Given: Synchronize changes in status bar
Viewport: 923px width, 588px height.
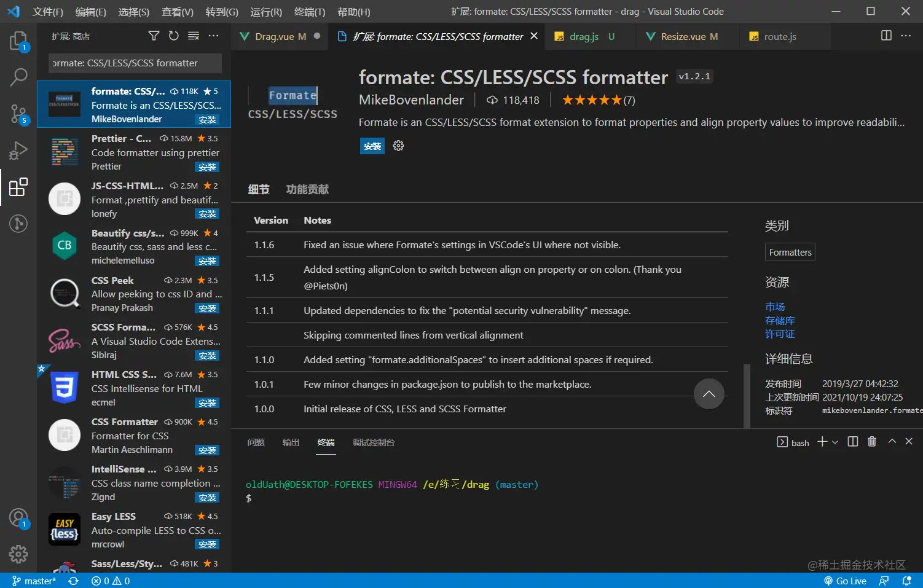Looking at the screenshot, I should pos(73,581).
